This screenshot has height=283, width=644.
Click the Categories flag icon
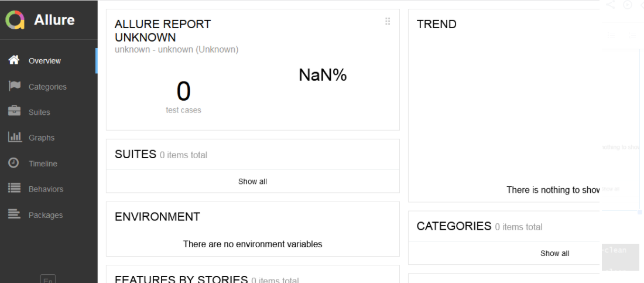click(x=15, y=86)
